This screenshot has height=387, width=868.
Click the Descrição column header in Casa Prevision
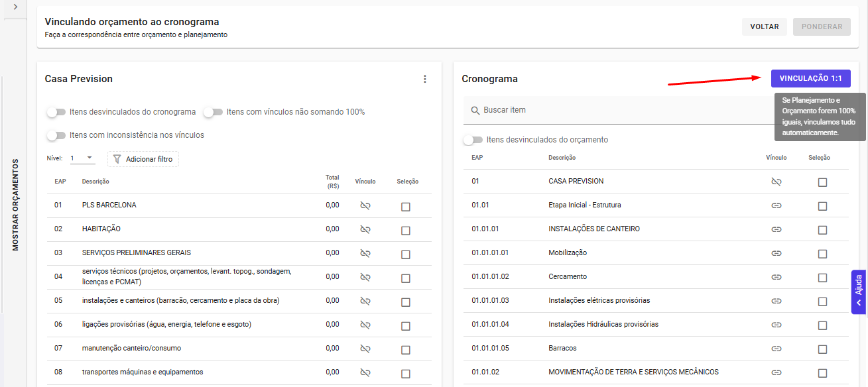[x=95, y=182]
